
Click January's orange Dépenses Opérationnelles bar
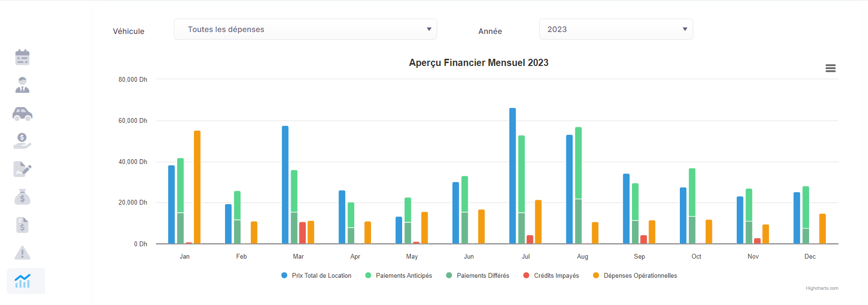point(197,187)
